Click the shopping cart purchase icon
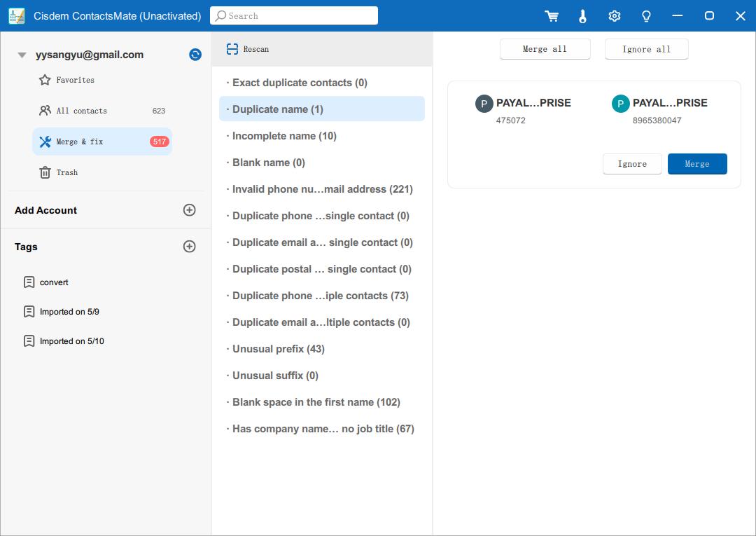This screenshot has height=536, width=756. point(552,16)
